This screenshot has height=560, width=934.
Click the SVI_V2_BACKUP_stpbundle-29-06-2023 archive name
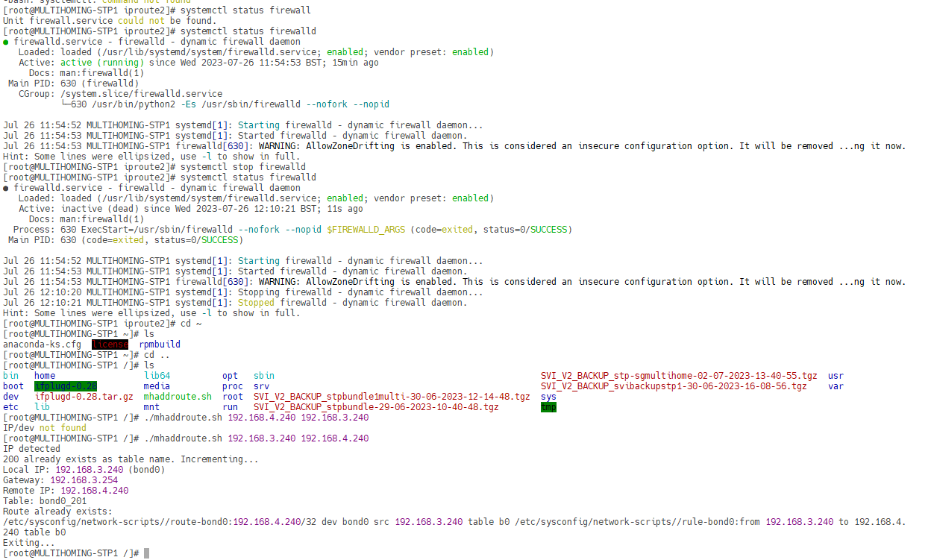[x=376, y=407]
